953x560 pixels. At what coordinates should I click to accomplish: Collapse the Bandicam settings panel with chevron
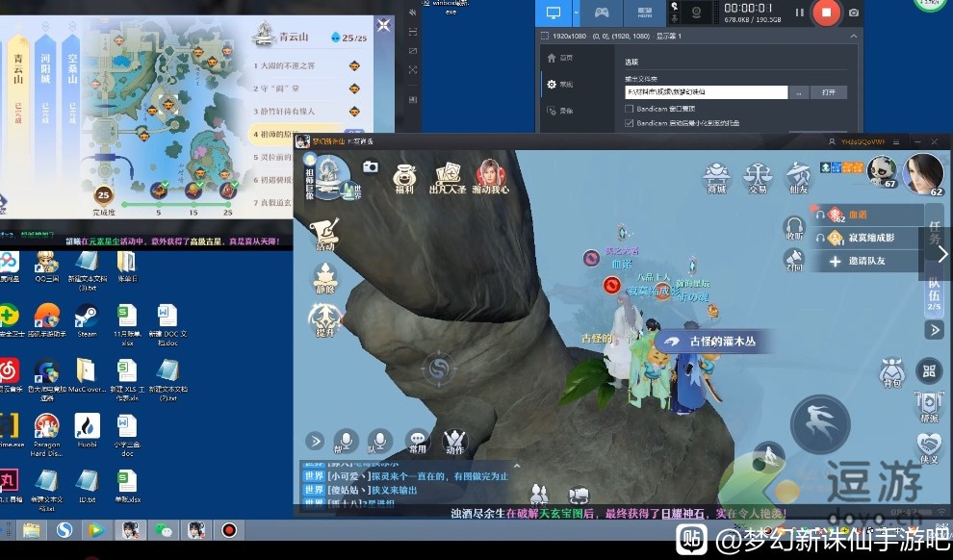[853, 36]
